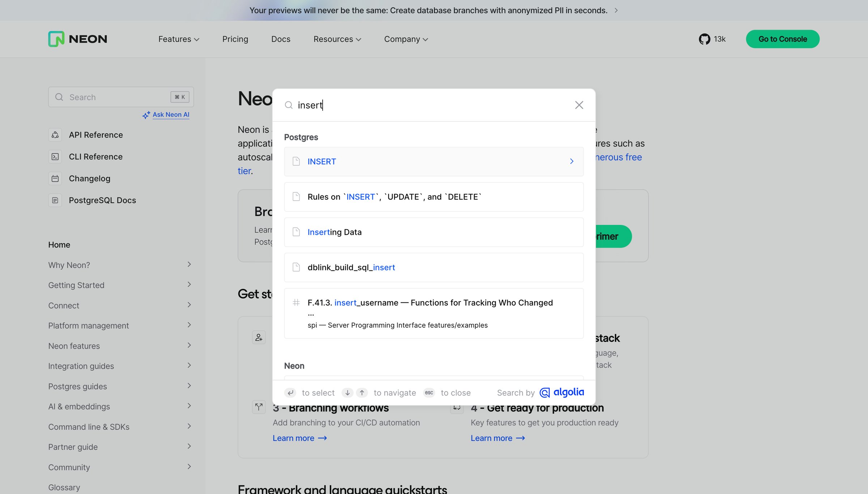Open the Resources dropdown menu
This screenshot has height=494, width=868.
tap(337, 39)
